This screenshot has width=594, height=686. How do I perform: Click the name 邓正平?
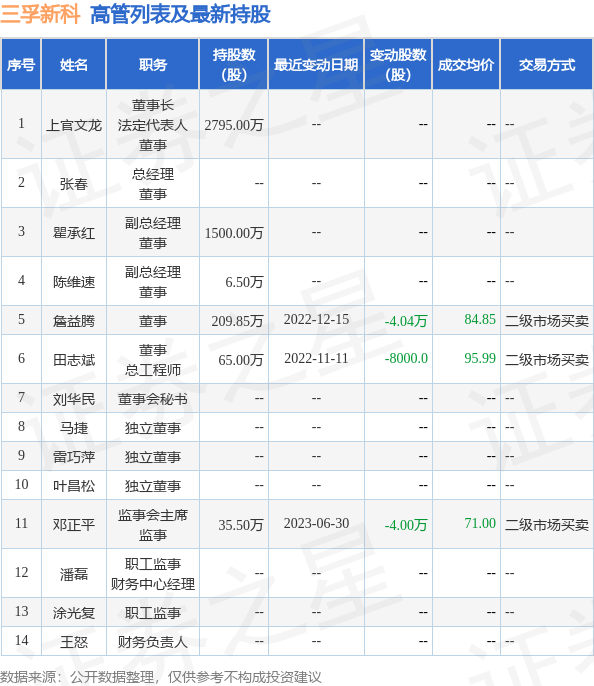tap(74, 525)
